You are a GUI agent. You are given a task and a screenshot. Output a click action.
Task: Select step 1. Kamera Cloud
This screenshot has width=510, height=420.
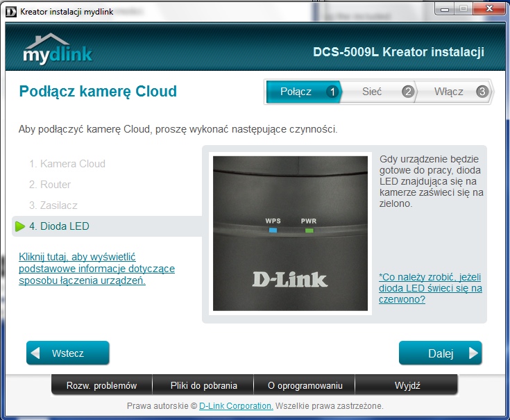click(x=67, y=164)
